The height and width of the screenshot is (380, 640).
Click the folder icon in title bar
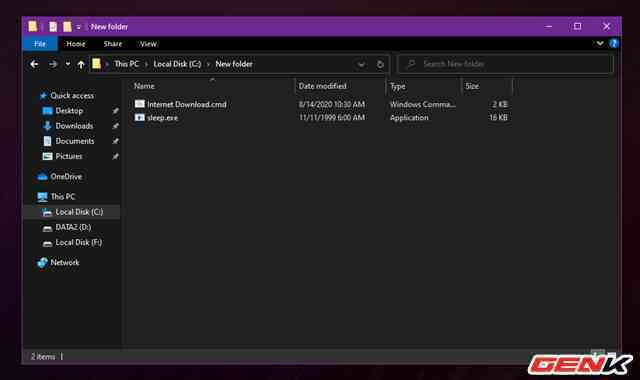tap(33, 27)
